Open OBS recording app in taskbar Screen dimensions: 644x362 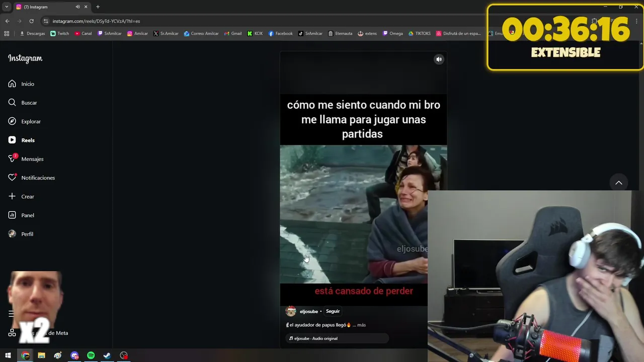124,355
